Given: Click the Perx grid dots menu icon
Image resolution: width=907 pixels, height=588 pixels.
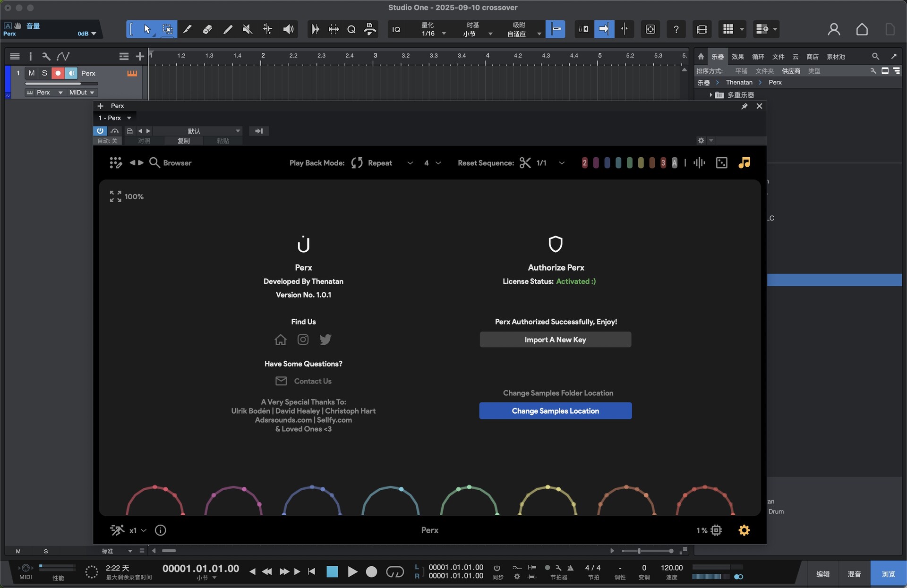Looking at the screenshot, I should [x=116, y=163].
